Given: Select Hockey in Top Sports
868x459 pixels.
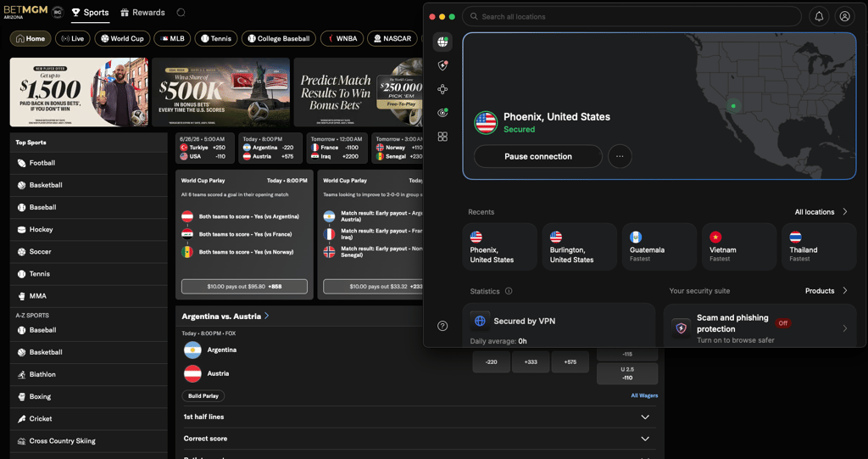Looking at the screenshot, I should (88, 229).
